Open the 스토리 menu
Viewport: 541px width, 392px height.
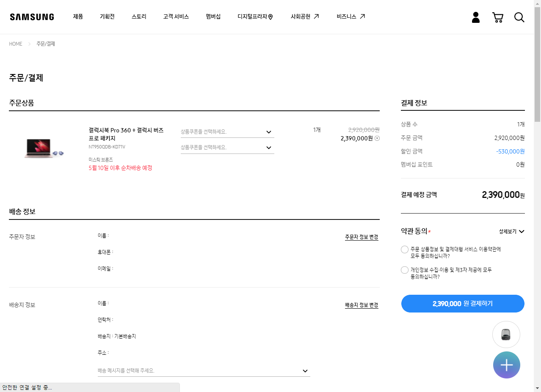click(x=139, y=17)
